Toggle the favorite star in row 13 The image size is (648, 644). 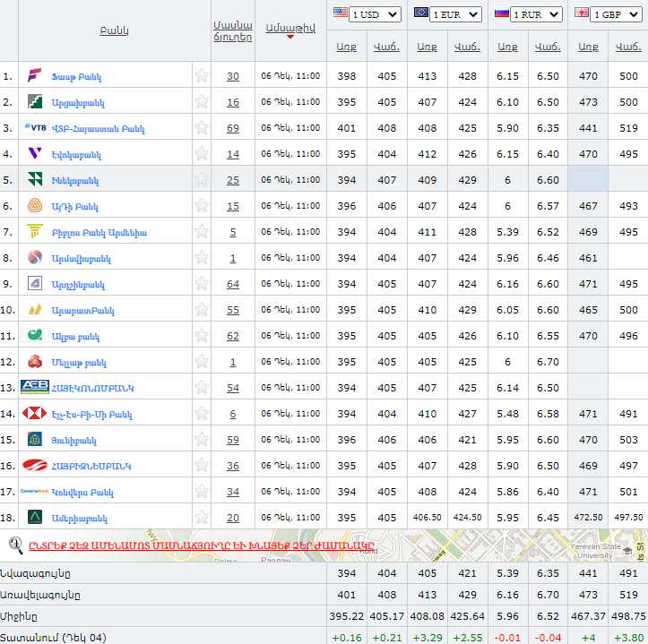click(202, 387)
